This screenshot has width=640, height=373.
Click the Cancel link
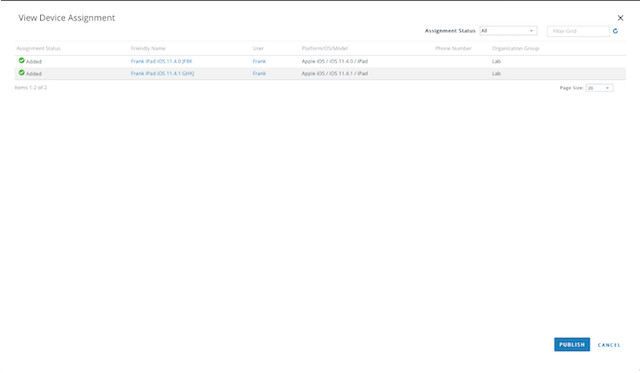(609, 345)
